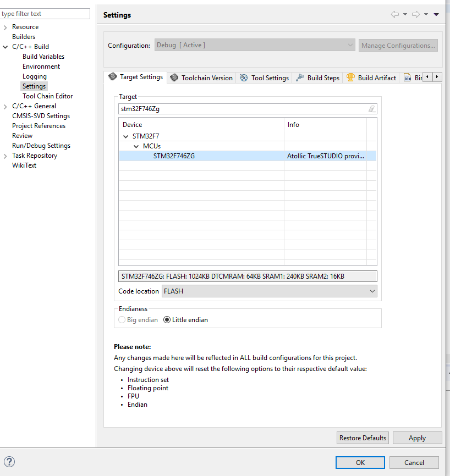Image resolution: width=450 pixels, height=476 pixels.
Task: Open the back history dropdown arrow
Action: pos(405,14)
